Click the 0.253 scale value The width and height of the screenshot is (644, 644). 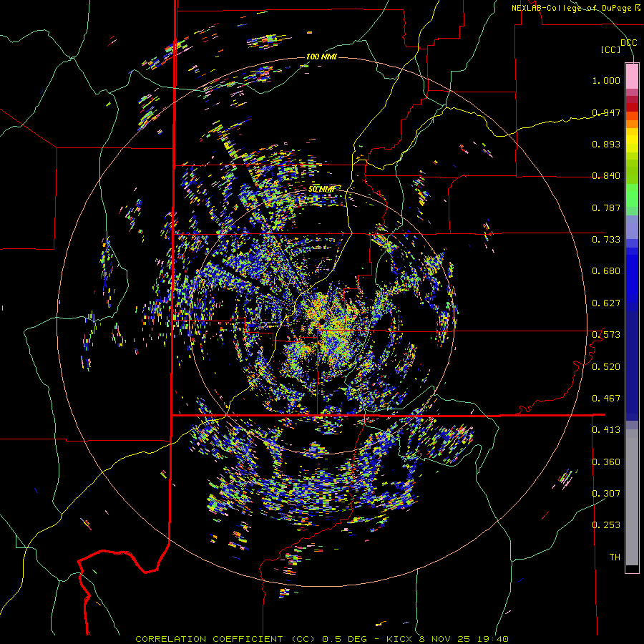(606, 525)
